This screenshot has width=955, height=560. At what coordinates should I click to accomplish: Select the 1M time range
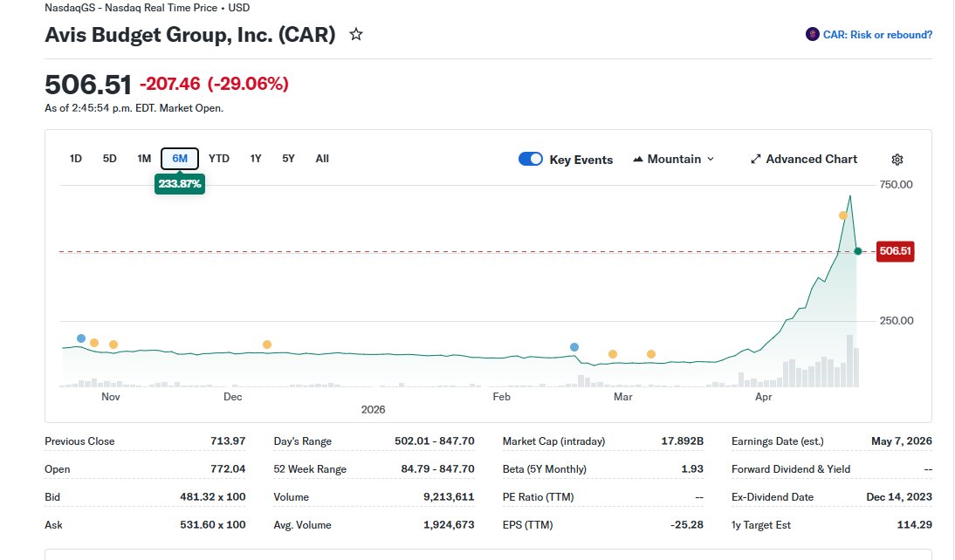coord(144,159)
